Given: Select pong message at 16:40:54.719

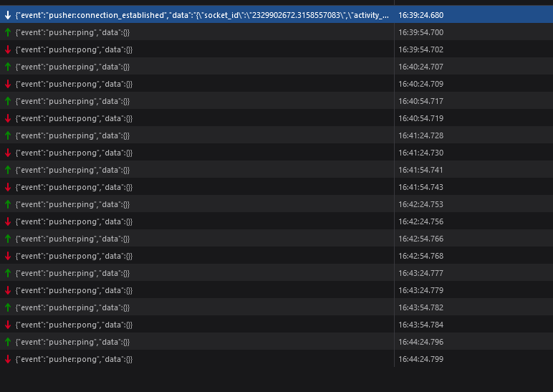Looking at the screenshot, I should (276, 118).
